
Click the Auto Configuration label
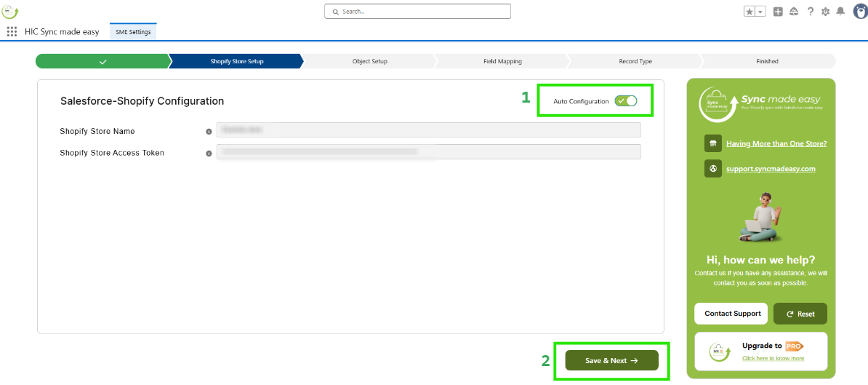(582, 101)
